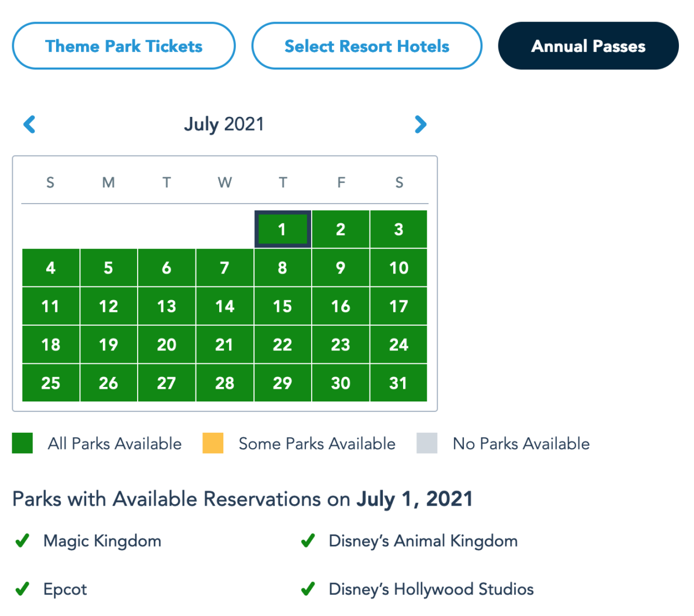Go to previous month with left arrow

pos(29,124)
